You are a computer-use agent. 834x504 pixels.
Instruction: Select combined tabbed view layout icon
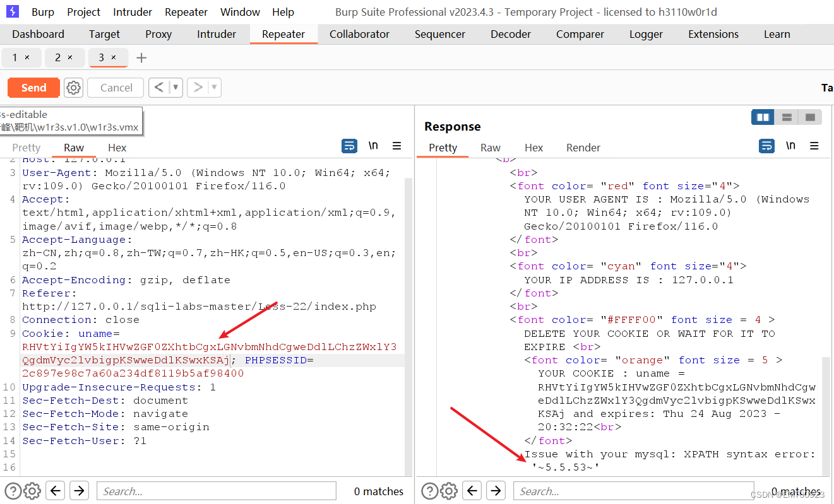[810, 117]
